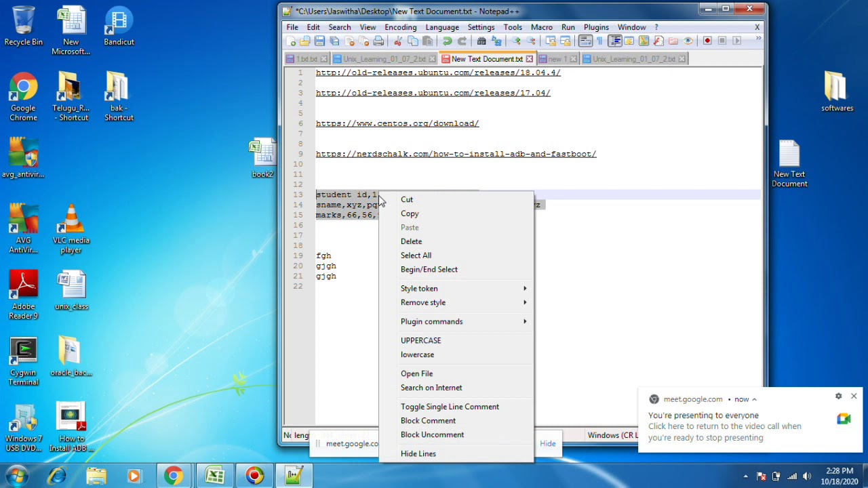868x488 pixels.
Task: Open notification settings gear icon
Action: [839, 396]
